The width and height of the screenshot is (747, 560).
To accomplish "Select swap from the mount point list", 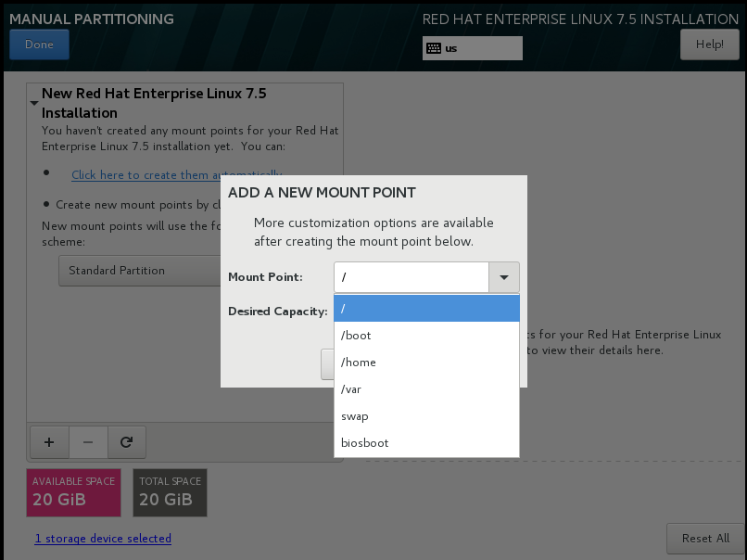I will (x=427, y=416).
